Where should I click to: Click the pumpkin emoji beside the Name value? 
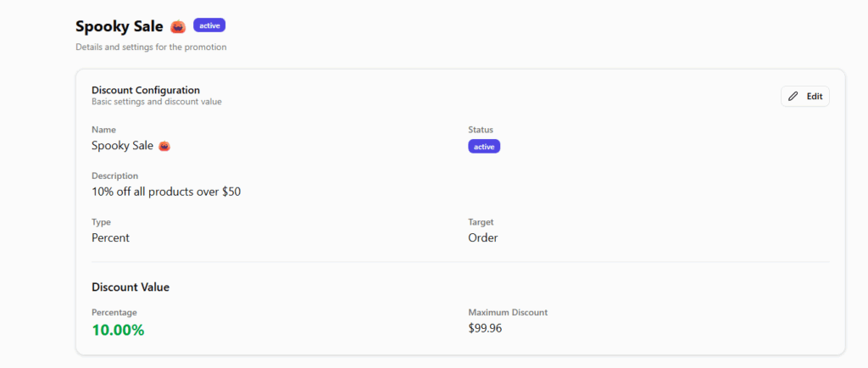point(164,146)
